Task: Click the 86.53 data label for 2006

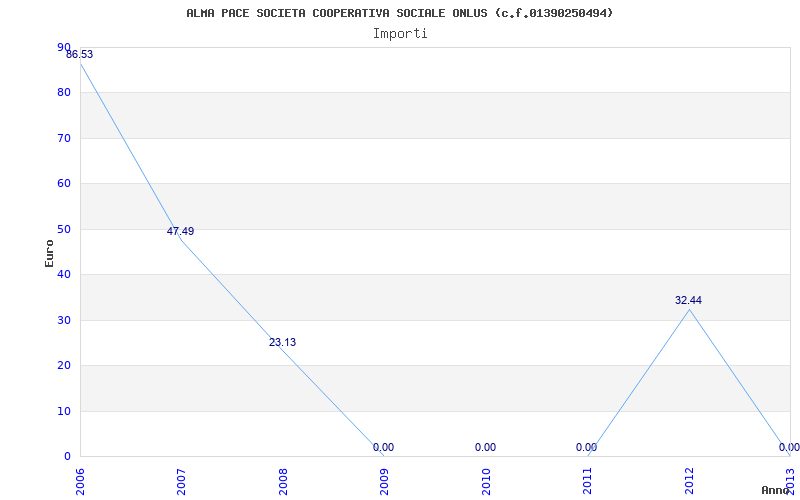Action: coord(80,55)
